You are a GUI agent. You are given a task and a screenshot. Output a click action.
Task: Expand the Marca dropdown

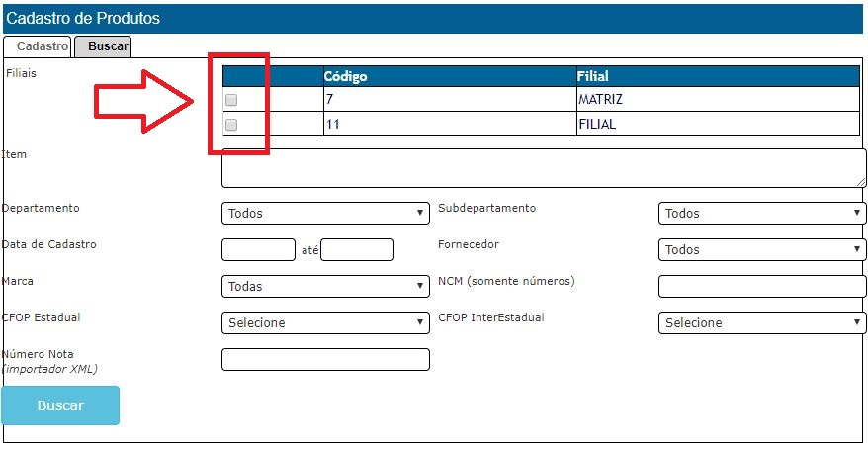click(325, 286)
